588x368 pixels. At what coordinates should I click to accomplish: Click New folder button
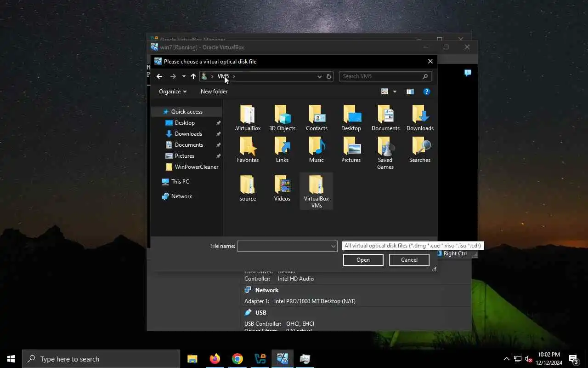pyautogui.click(x=214, y=92)
